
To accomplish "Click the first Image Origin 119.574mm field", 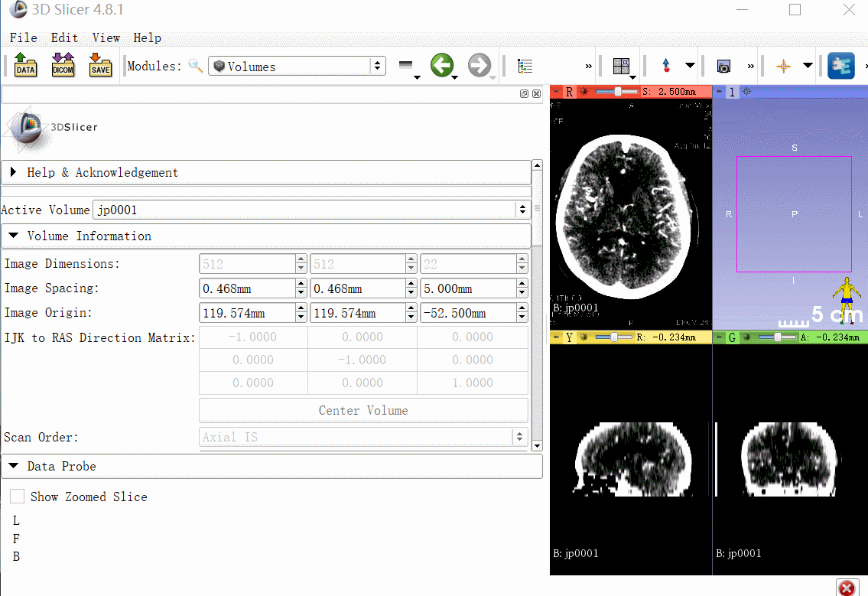I will pos(248,313).
